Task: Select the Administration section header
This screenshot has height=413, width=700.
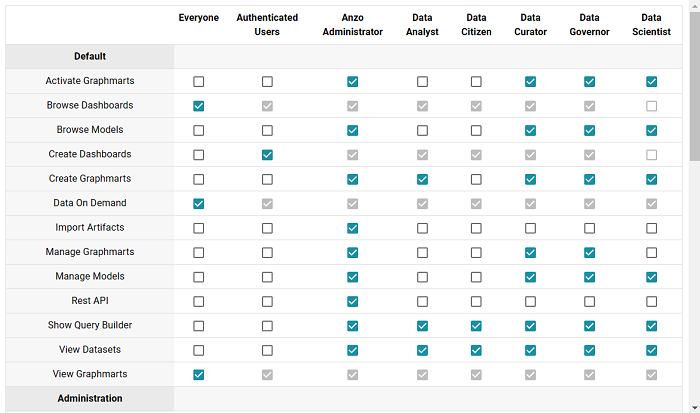Action: tap(90, 398)
